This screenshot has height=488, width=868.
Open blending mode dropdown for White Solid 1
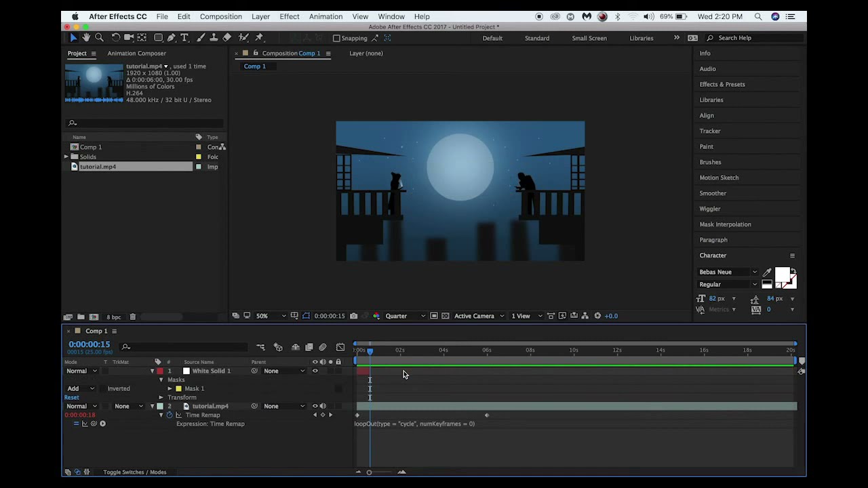81,371
